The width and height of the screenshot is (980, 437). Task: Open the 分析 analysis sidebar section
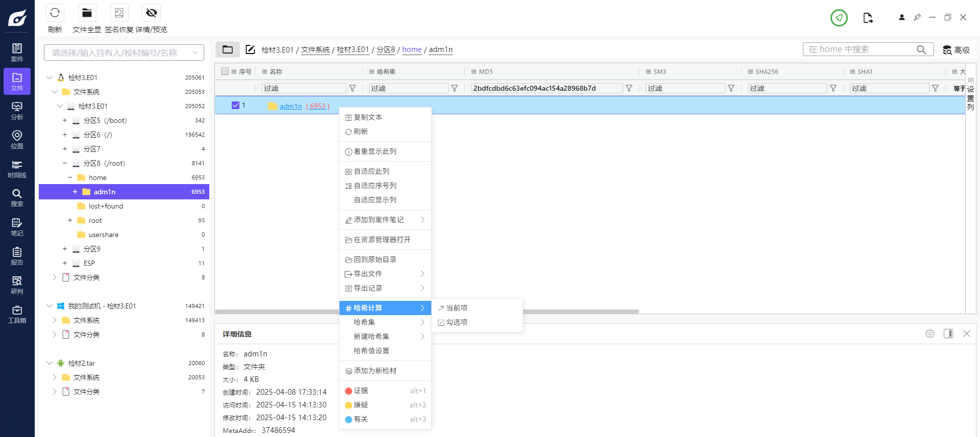tap(17, 110)
